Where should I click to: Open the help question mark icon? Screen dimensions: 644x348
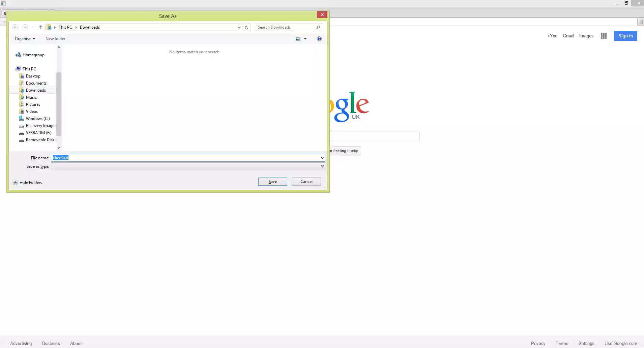click(319, 38)
